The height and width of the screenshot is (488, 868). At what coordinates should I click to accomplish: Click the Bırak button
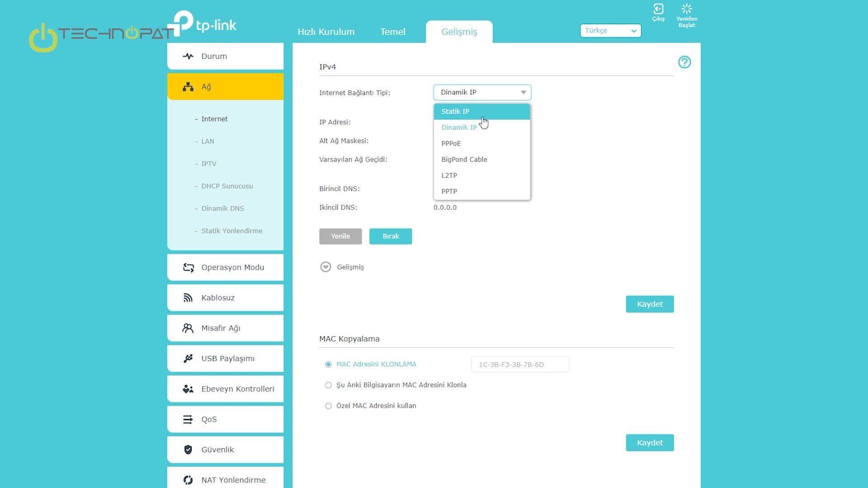point(391,236)
